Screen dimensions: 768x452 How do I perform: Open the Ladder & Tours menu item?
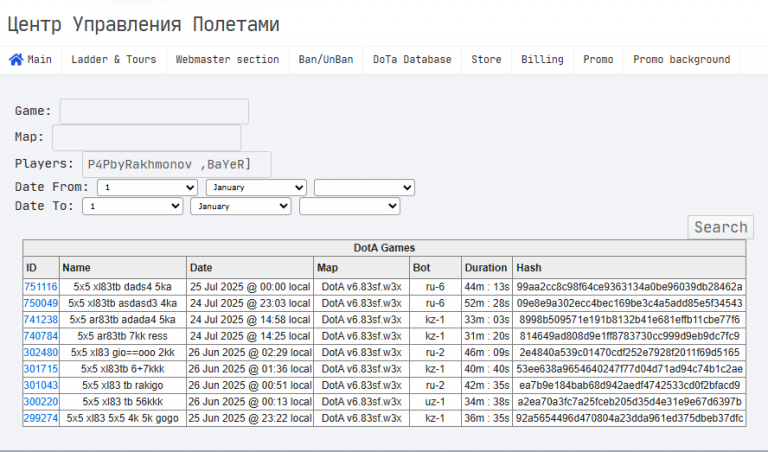pos(114,60)
